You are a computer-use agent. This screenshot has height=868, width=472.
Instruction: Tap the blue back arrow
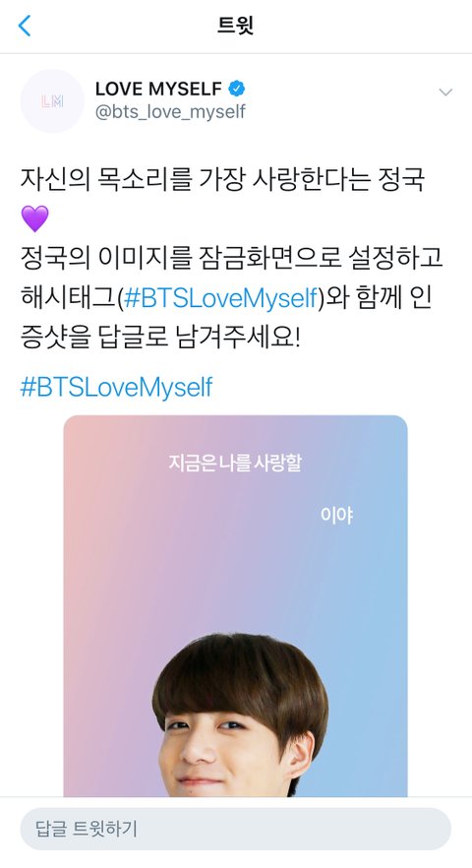pos(25,26)
